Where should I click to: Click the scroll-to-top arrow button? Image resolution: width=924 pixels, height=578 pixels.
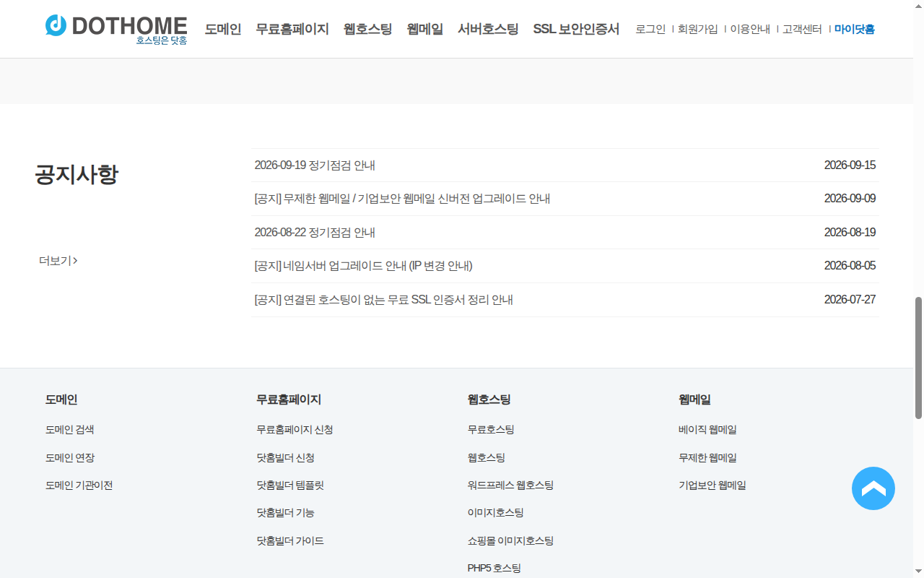873,488
